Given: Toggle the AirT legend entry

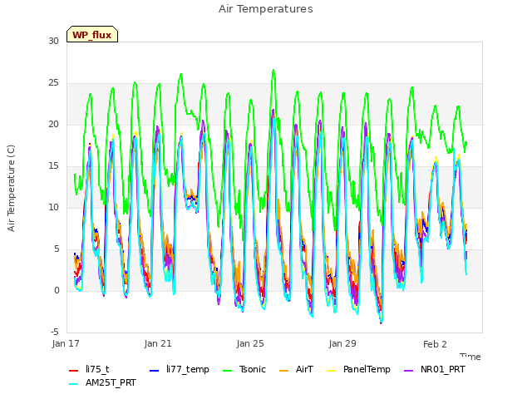Looking at the screenshot, I should pyautogui.click(x=296, y=369).
